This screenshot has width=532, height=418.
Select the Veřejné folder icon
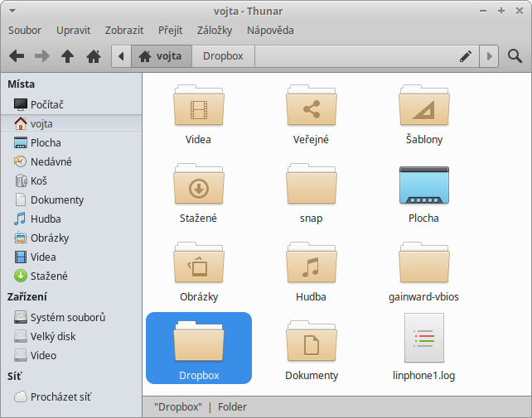[x=312, y=106]
